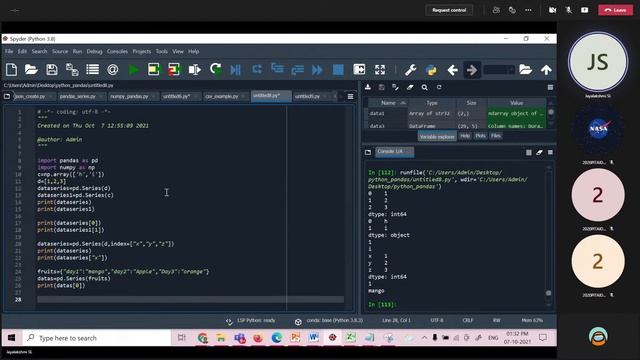Viewport: 640px width, 360px height.
Task: Run cell and advance icon
Action: pyautogui.click(x=174, y=70)
